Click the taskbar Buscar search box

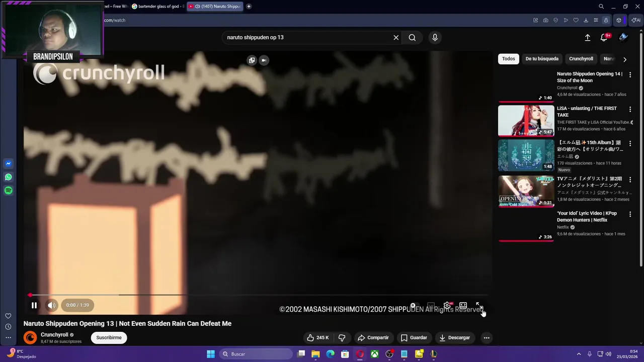point(256,354)
